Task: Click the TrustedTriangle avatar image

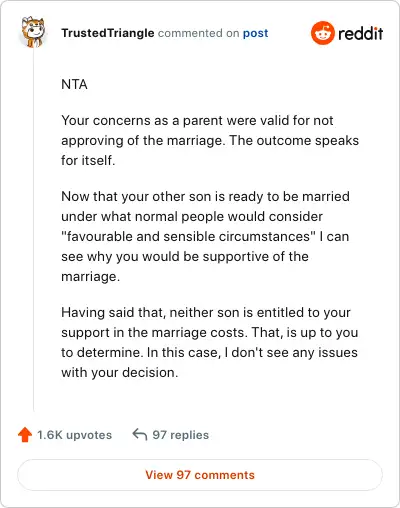Action: pos(33,32)
